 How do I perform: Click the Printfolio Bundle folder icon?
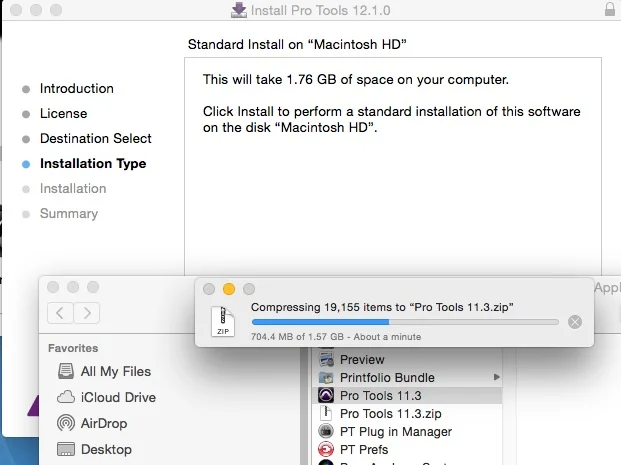tap(326, 378)
